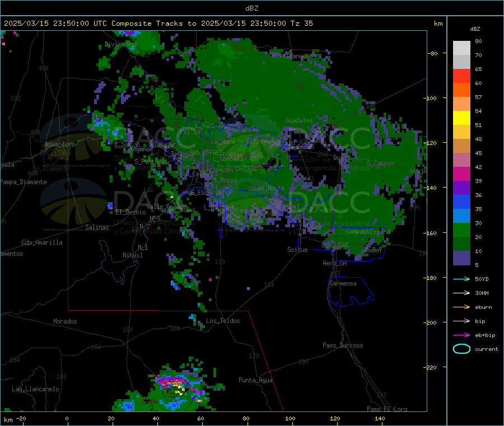This screenshot has width=504, height=426.
Task: Click the dBZ title at top
Action: click(251, 8)
